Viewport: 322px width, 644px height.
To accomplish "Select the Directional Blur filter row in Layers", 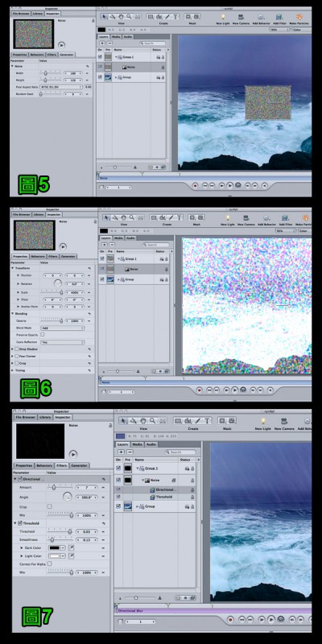I will [163, 489].
